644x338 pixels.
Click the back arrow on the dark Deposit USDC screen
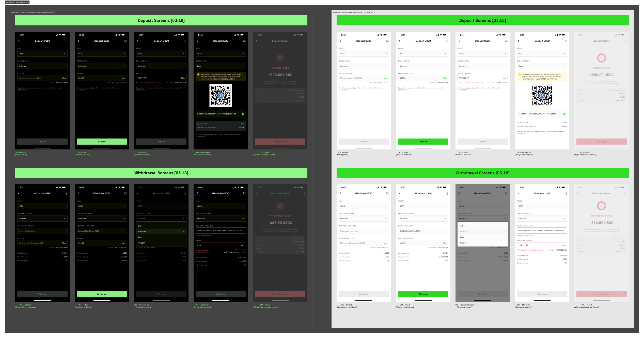19,41
